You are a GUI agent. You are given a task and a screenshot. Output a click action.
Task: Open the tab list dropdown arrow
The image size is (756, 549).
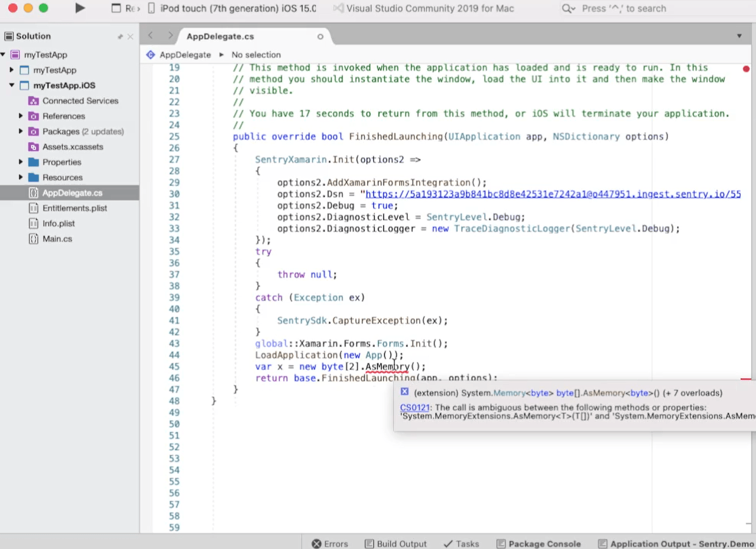tap(739, 36)
